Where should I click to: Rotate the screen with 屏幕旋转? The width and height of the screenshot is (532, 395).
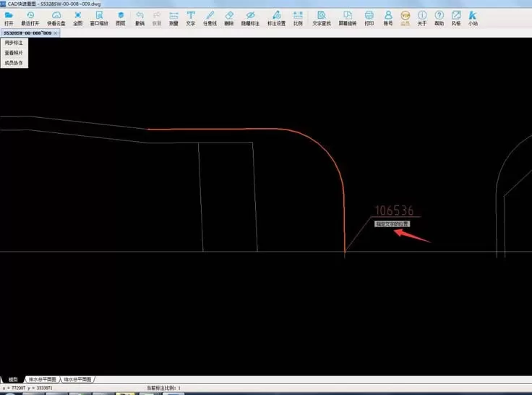click(x=348, y=18)
